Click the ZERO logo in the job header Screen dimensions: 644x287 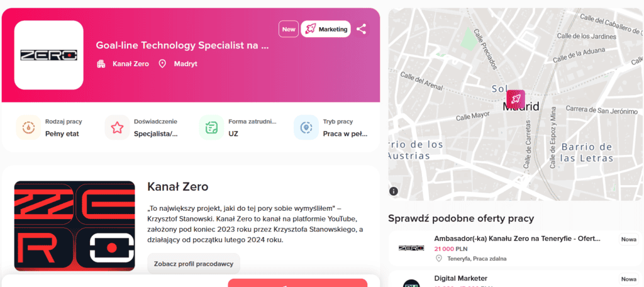point(49,55)
